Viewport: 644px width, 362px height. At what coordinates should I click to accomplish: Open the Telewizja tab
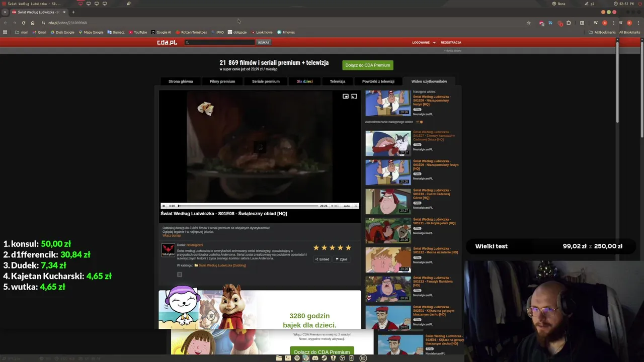[x=338, y=81]
